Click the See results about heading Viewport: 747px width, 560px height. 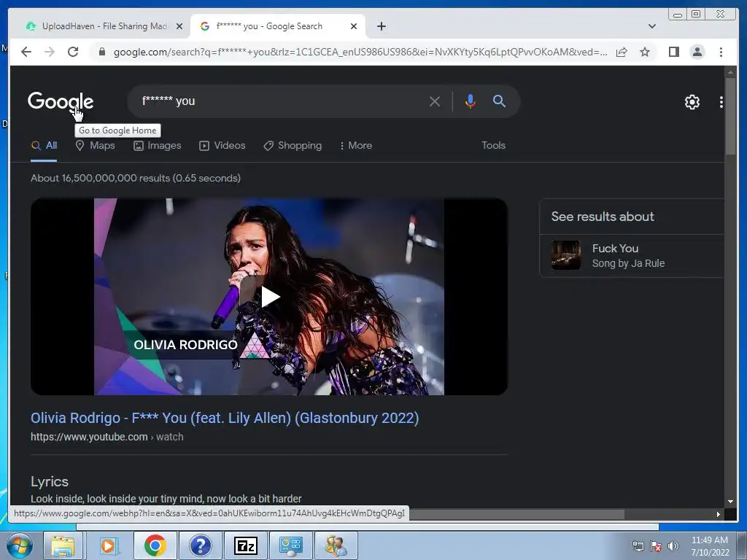point(603,217)
